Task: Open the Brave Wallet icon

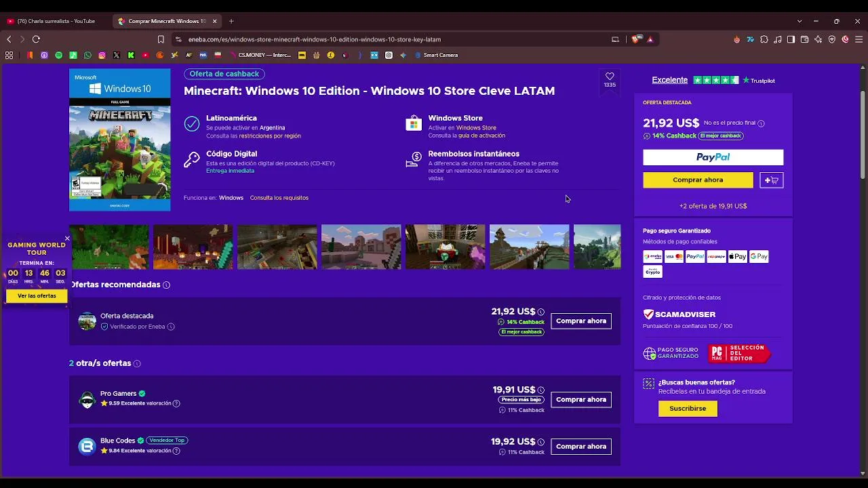Action: tap(805, 39)
